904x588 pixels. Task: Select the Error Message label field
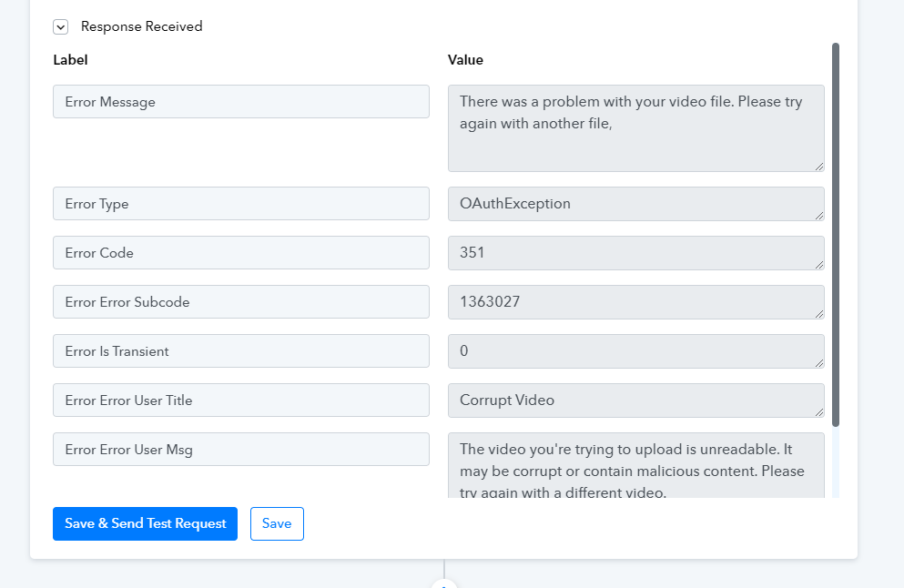241,101
